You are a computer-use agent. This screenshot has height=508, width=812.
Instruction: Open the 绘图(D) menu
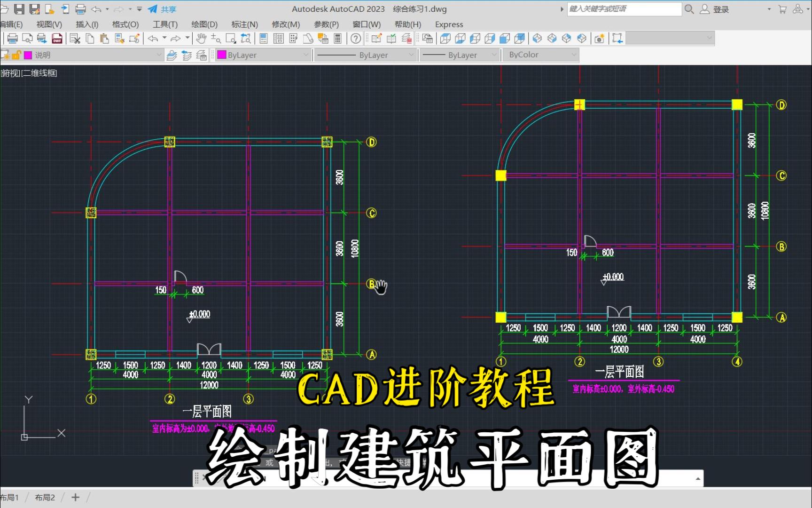tap(204, 24)
